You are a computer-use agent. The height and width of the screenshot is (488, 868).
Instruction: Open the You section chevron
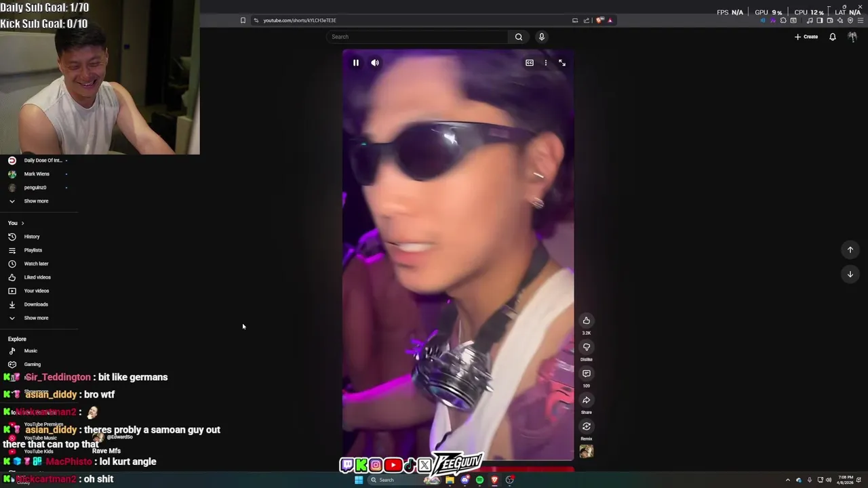(22, 223)
